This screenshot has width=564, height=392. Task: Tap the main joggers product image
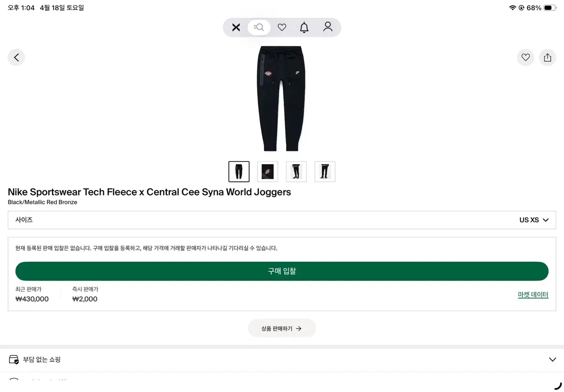click(x=282, y=99)
